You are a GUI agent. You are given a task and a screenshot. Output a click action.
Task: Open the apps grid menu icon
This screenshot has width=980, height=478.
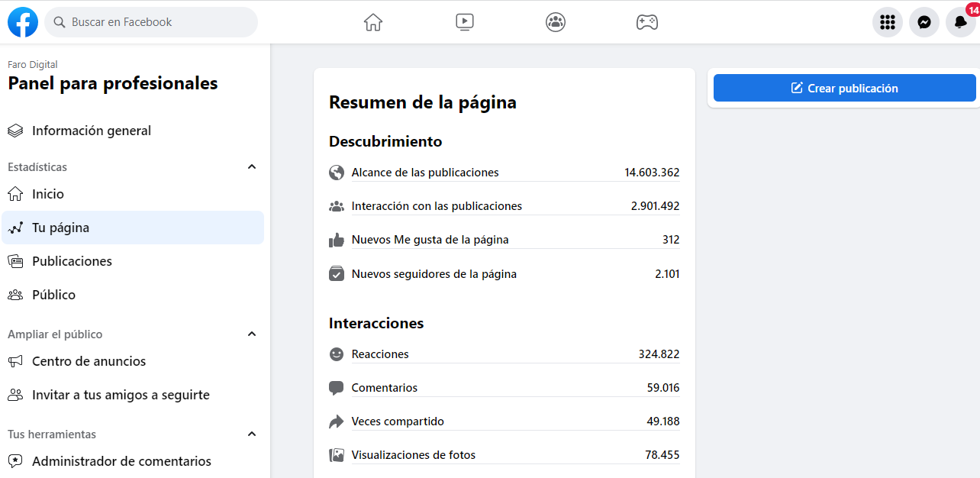tap(887, 22)
